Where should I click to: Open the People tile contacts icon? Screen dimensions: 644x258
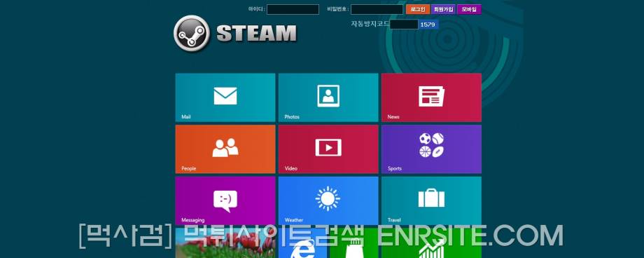coord(225,148)
